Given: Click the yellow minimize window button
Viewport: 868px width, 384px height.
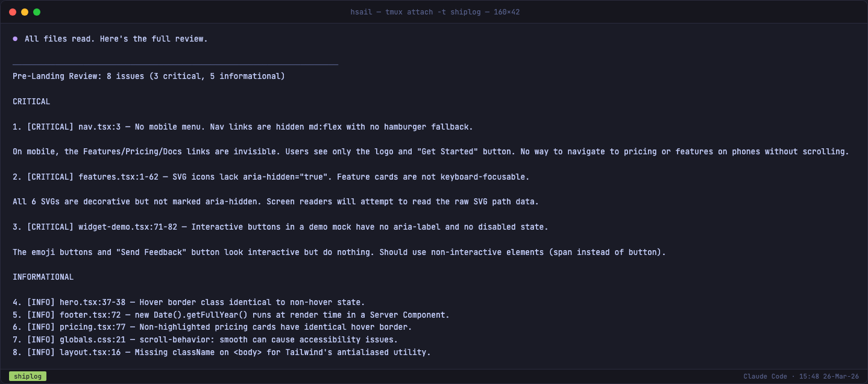Looking at the screenshot, I should (25, 12).
